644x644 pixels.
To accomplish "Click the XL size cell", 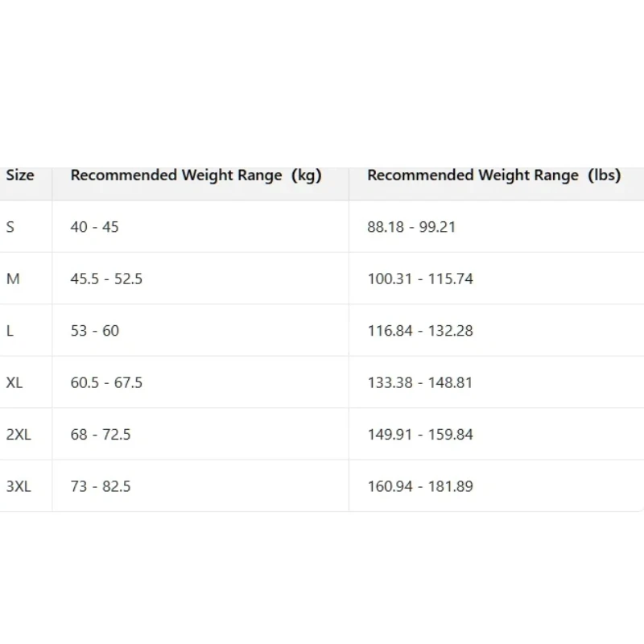I will [x=14, y=383].
